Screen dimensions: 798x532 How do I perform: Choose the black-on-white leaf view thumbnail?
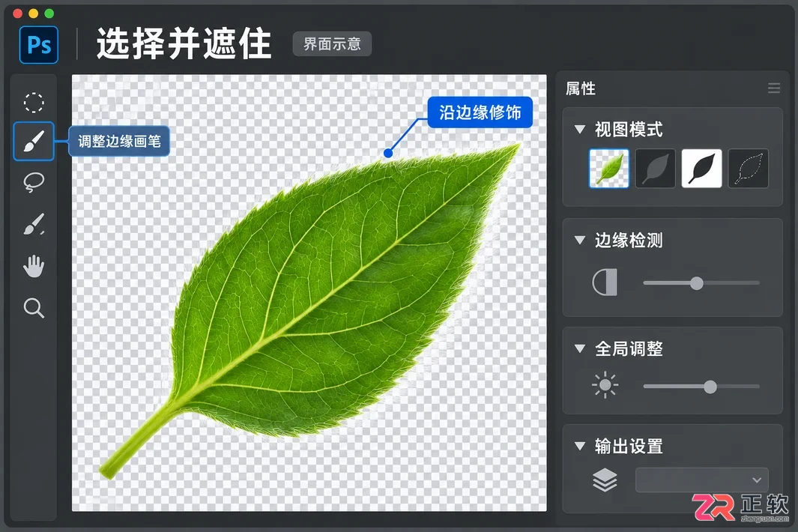(701, 169)
